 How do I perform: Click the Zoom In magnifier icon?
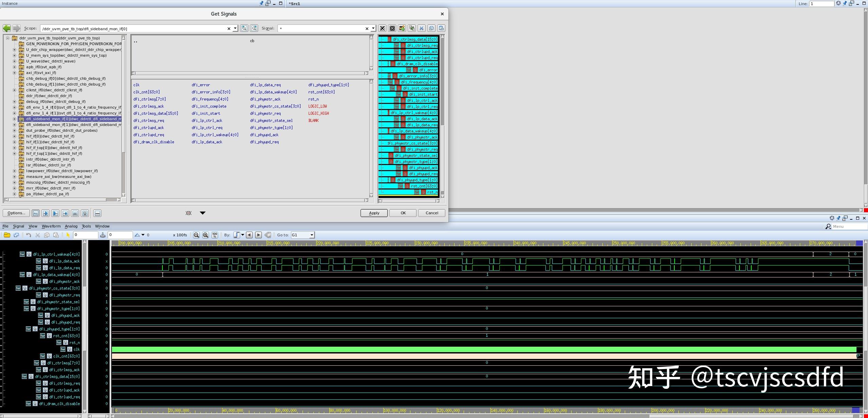[x=205, y=235]
